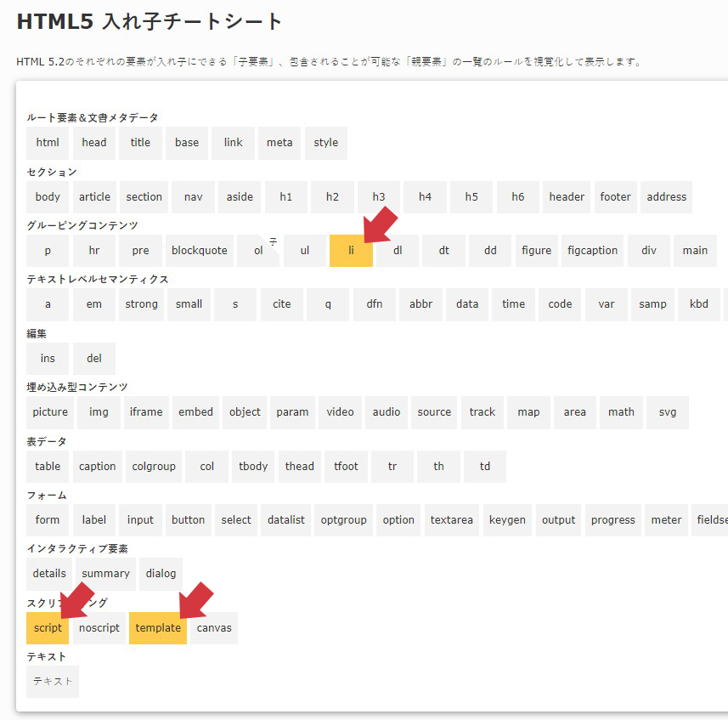Choose the iframe embedded element
The image size is (728, 720).
pyautogui.click(x=146, y=412)
